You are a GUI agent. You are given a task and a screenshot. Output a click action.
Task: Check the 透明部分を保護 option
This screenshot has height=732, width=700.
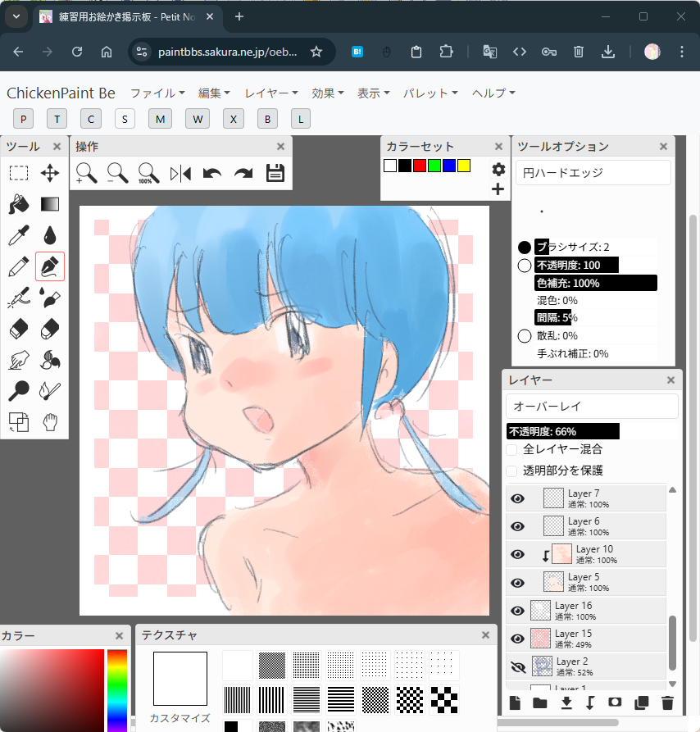[x=511, y=471]
